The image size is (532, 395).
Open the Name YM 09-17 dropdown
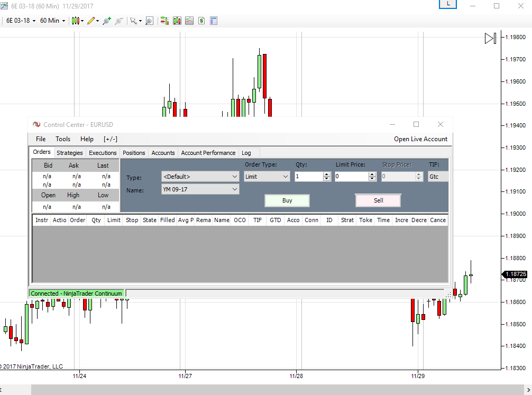pos(200,189)
